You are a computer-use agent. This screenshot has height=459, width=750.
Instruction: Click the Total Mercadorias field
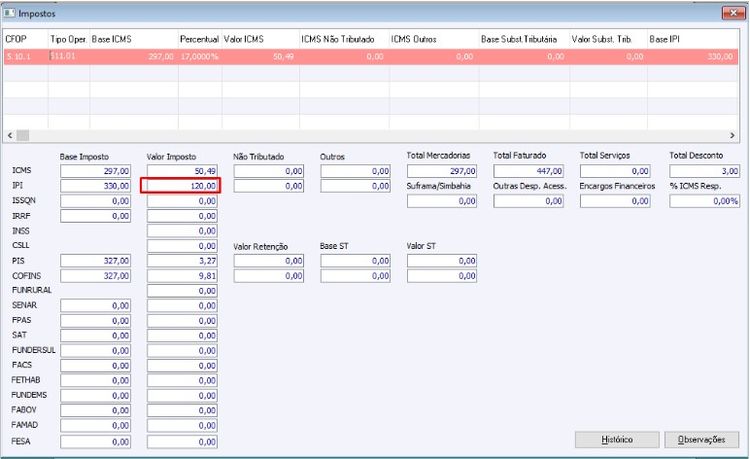(x=442, y=171)
